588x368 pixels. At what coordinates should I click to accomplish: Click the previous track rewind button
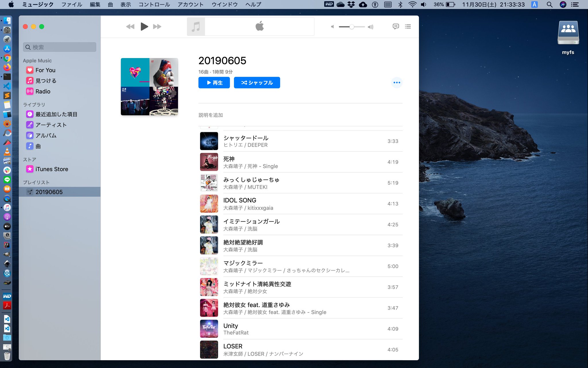click(130, 27)
